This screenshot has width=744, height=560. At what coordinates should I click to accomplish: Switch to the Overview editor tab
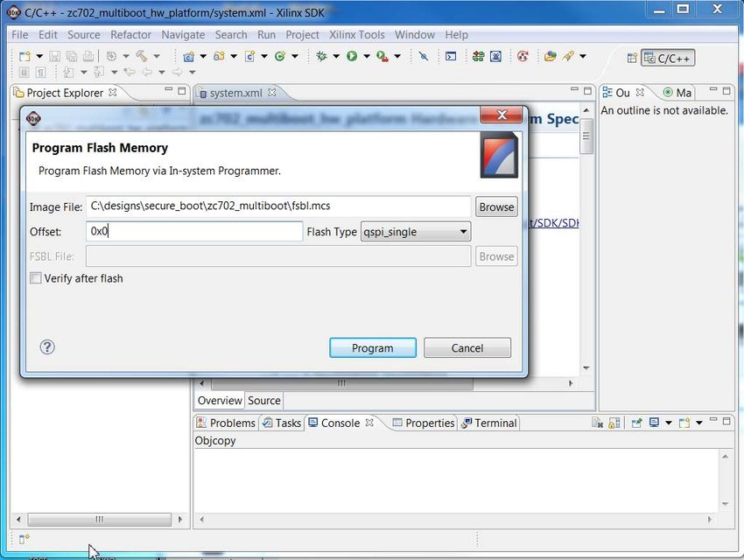[x=220, y=401]
